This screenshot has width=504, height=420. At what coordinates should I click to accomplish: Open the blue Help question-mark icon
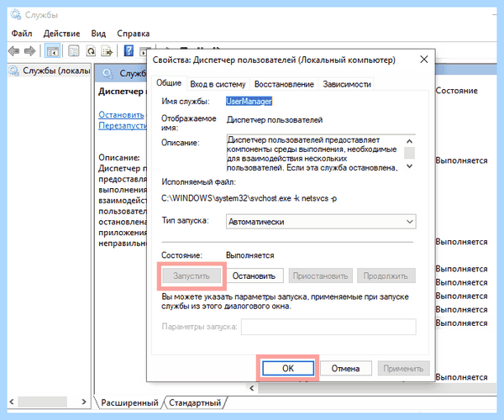coord(129,50)
